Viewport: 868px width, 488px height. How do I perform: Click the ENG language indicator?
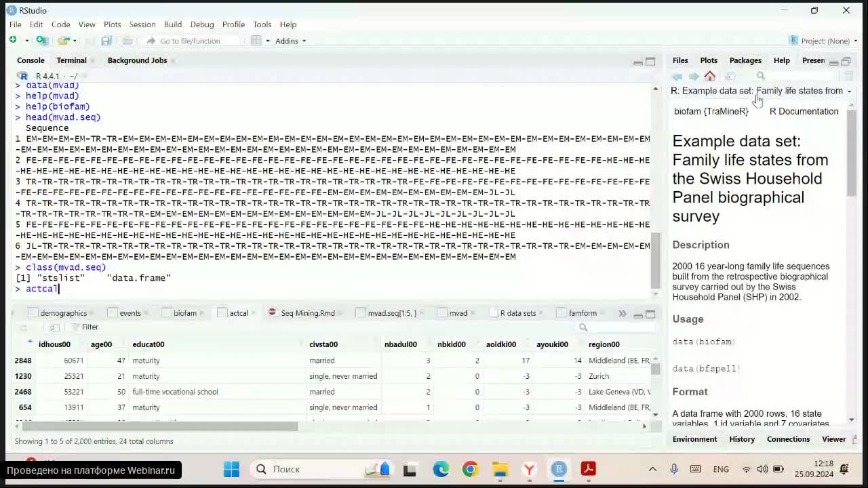(721, 469)
